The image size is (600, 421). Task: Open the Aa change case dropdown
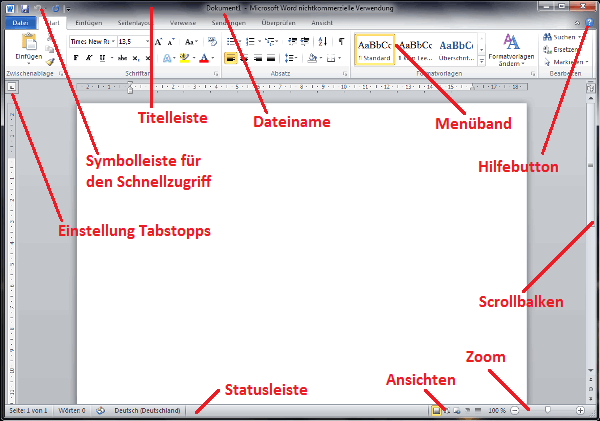[191, 42]
